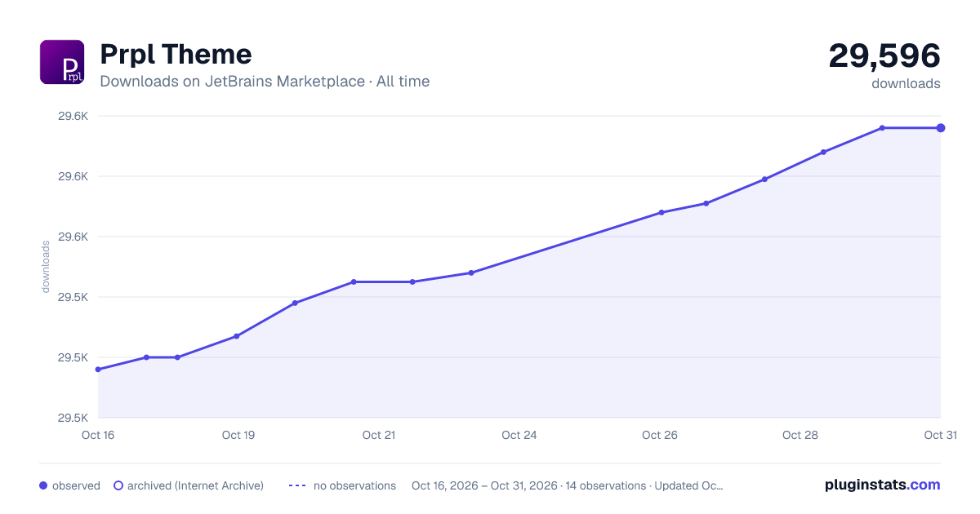Image resolution: width=980 pixels, height=514 pixels.
Task: Click the hollow 'archived' legend circle icon
Action: [118, 485]
